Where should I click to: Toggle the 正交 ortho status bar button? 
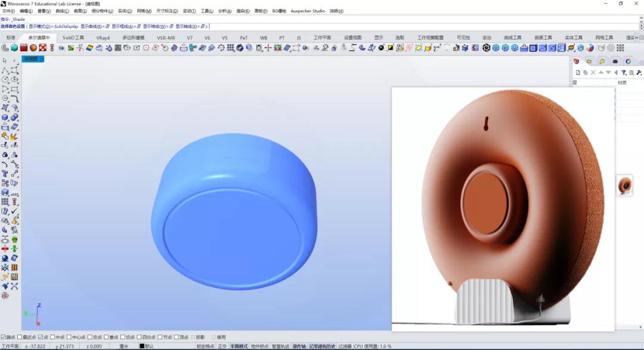(x=222, y=346)
